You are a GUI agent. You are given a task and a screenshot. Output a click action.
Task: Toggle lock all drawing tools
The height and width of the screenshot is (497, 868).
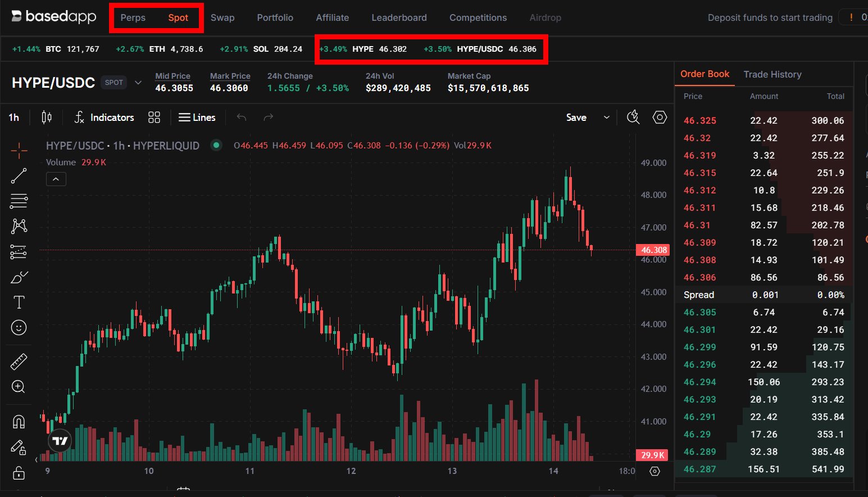click(x=19, y=473)
